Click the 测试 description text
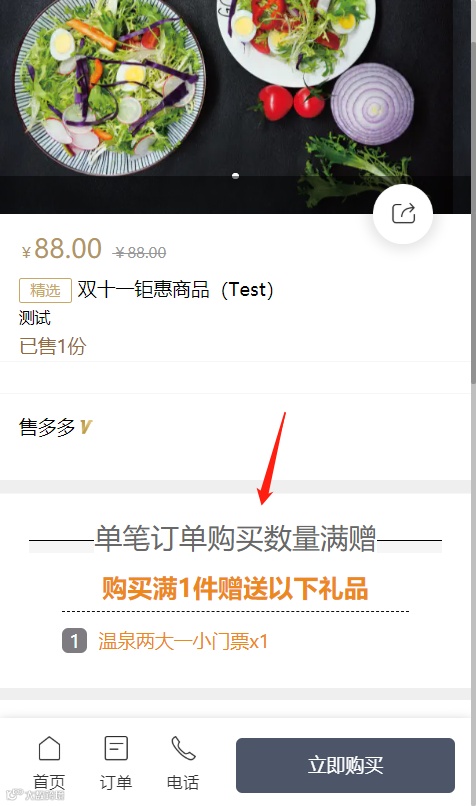 tap(35, 318)
